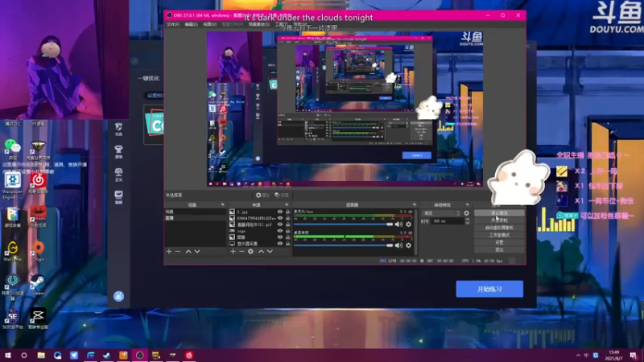Click the OBS icon in the taskbar
This screenshot has height=362, width=644.
point(139,355)
